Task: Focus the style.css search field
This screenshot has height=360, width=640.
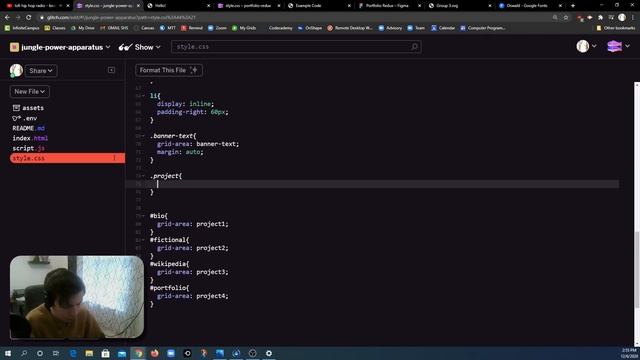Action: 296,47
